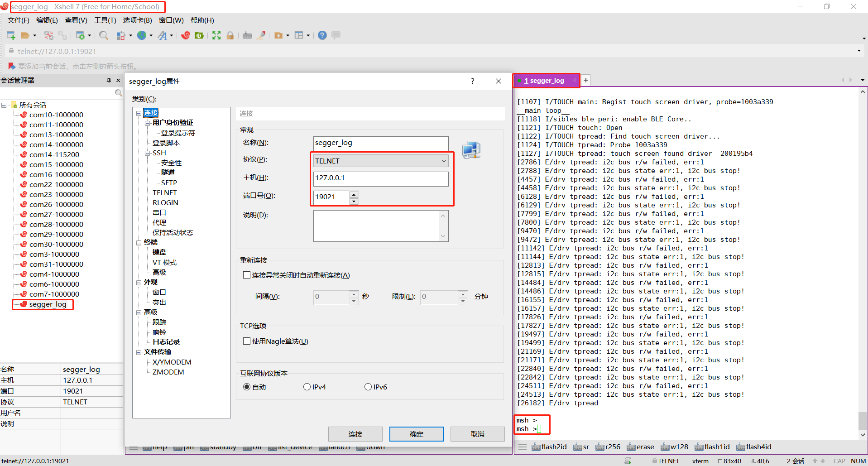Screen dimensions: 868x466
Task: Add a new tab with plus button
Action: (586, 80)
